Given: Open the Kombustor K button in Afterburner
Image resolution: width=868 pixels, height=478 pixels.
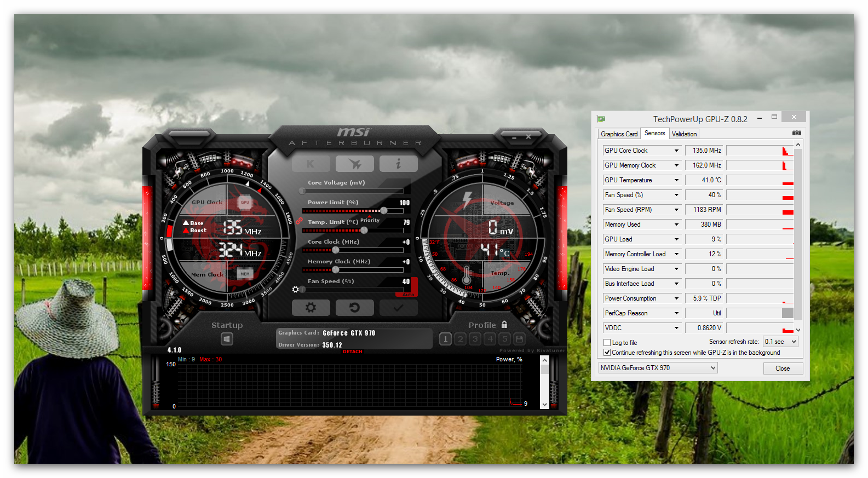Looking at the screenshot, I should (311, 164).
